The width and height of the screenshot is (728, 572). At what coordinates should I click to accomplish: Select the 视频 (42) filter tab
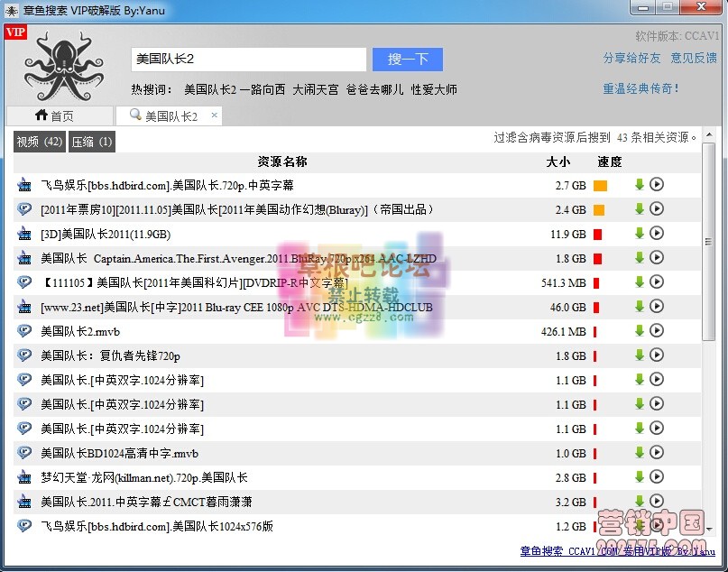tap(38, 142)
